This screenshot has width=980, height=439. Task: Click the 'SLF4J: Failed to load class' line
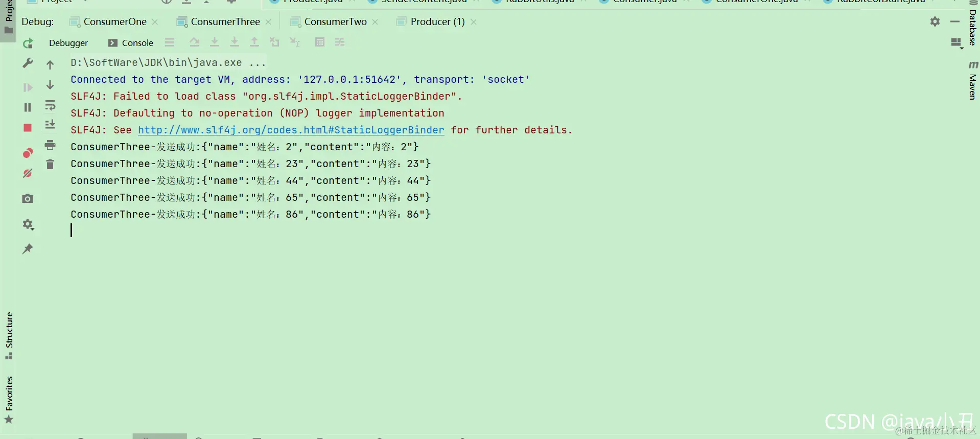tap(266, 96)
